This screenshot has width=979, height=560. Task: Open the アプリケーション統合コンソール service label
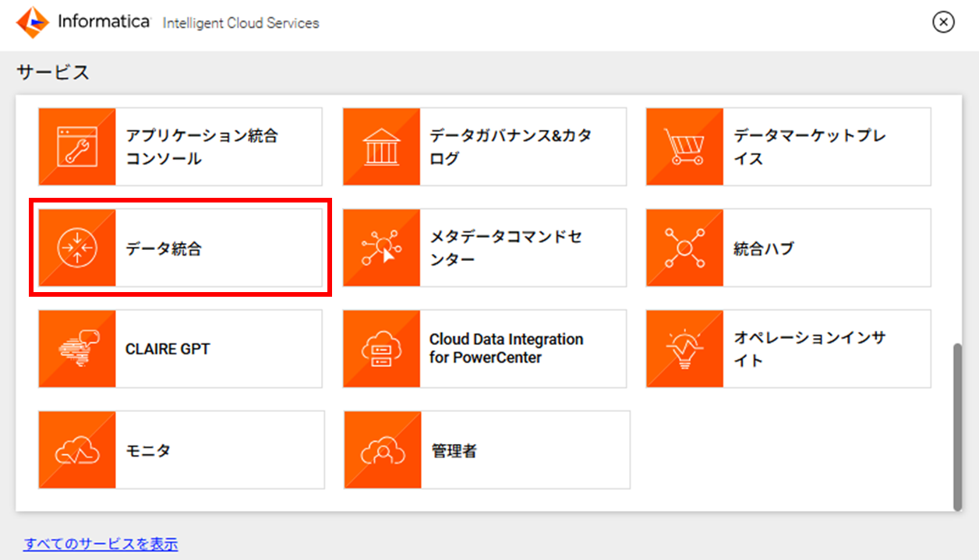click(x=202, y=147)
